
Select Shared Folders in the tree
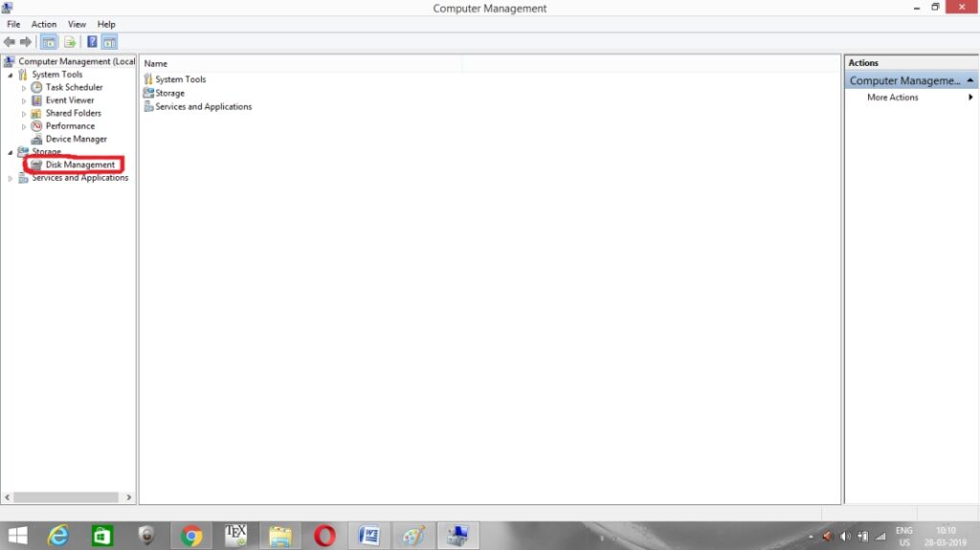click(x=73, y=113)
